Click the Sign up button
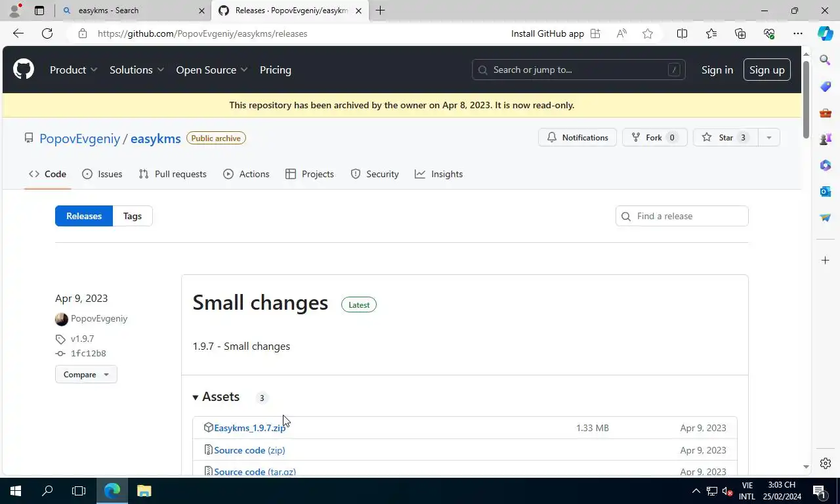The height and width of the screenshot is (504, 840). click(x=767, y=70)
